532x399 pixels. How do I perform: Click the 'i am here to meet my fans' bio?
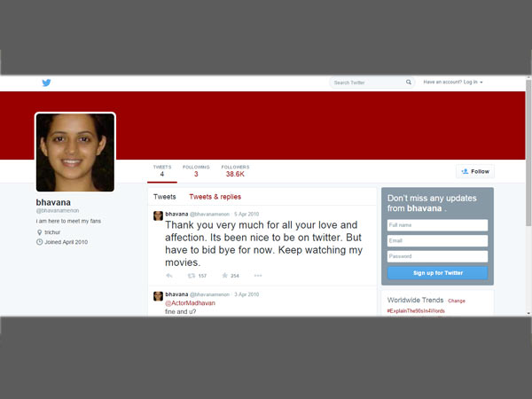[x=68, y=221]
